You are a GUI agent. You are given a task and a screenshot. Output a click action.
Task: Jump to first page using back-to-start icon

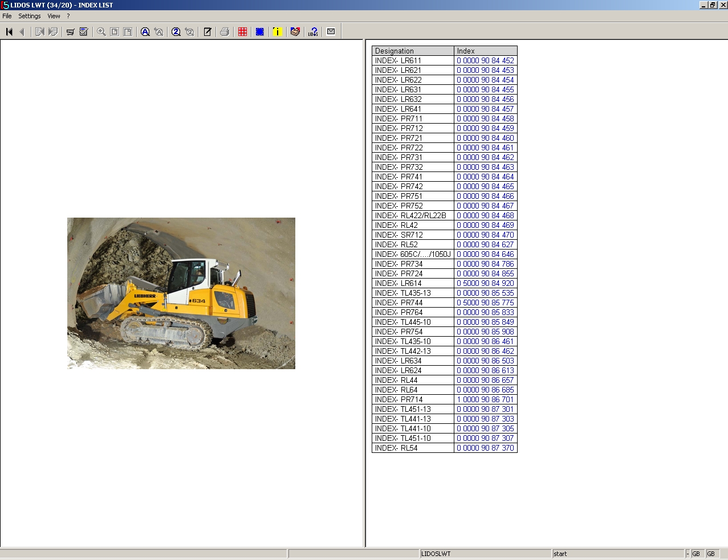pyautogui.click(x=8, y=31)
